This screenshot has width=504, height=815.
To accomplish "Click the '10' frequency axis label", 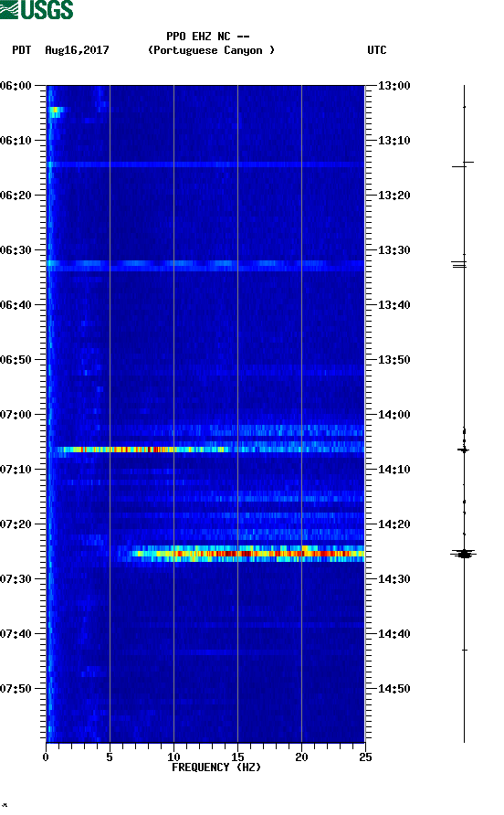I will [x=173, y=757].
